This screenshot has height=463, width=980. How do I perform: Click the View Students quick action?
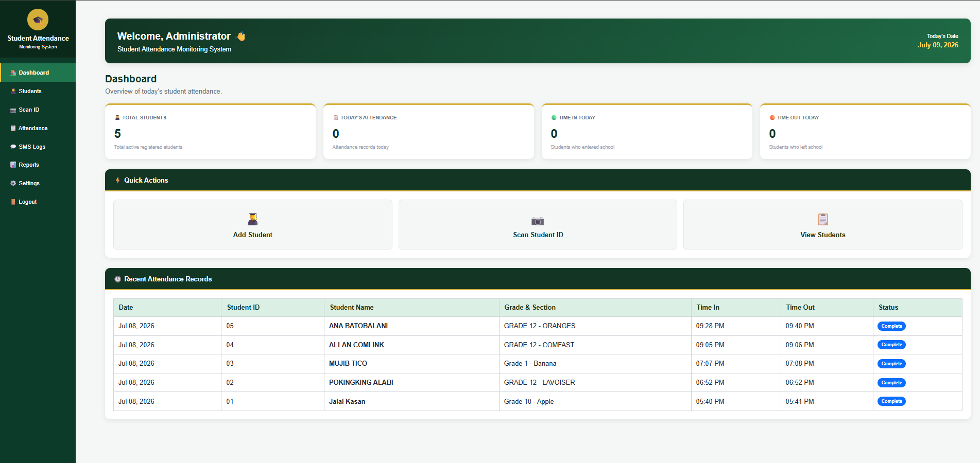point(823,225)
